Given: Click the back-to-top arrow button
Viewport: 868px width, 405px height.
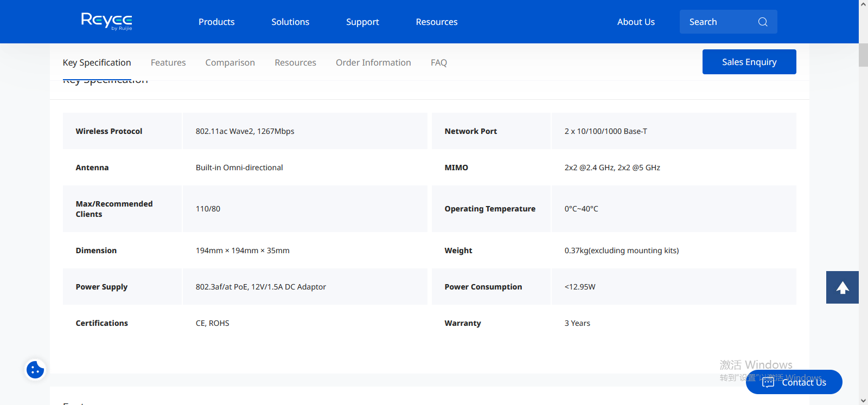Looking at the screenshot, I should pos(843,287).
